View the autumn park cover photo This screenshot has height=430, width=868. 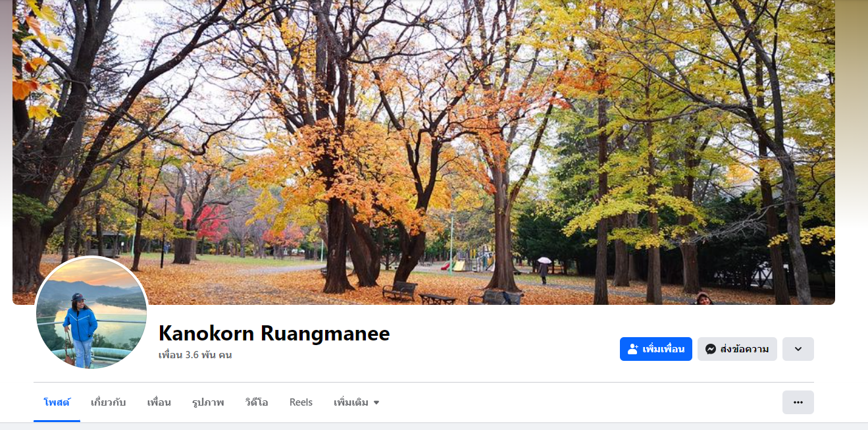424,152
